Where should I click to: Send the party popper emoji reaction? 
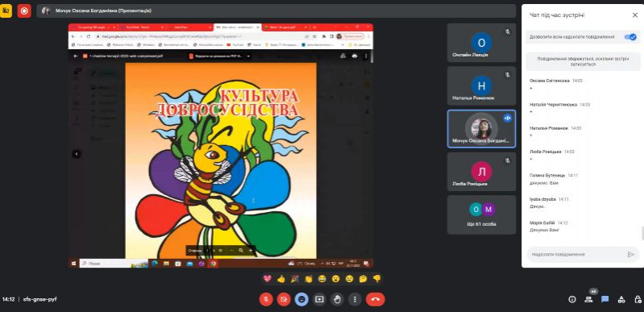point(294,279)
